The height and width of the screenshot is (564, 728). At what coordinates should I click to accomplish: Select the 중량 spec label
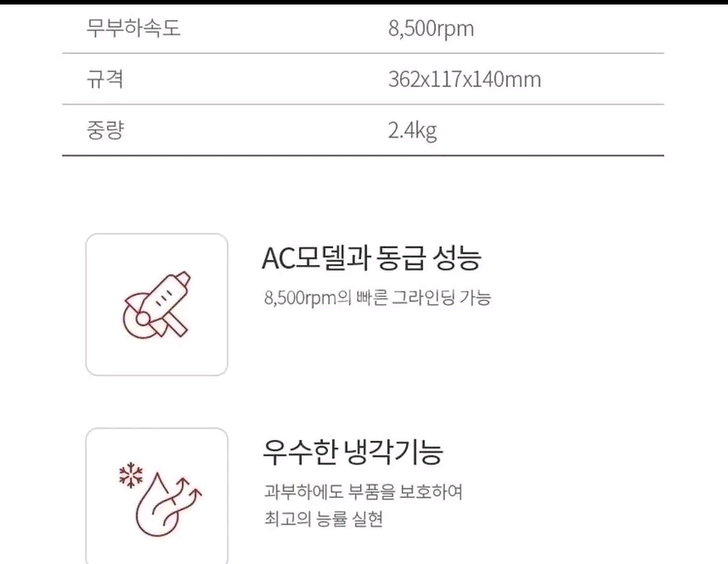(x=105, y=130)
